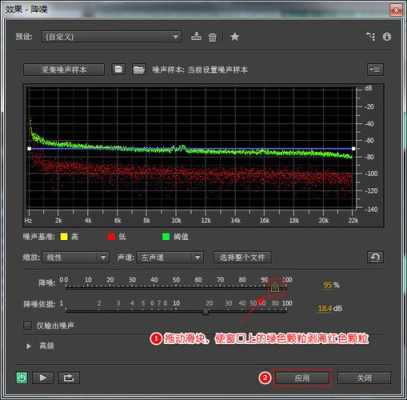Save noise sample disk icon
The width and height of the screenshot is (407, 400).
(x=118, y=69)
